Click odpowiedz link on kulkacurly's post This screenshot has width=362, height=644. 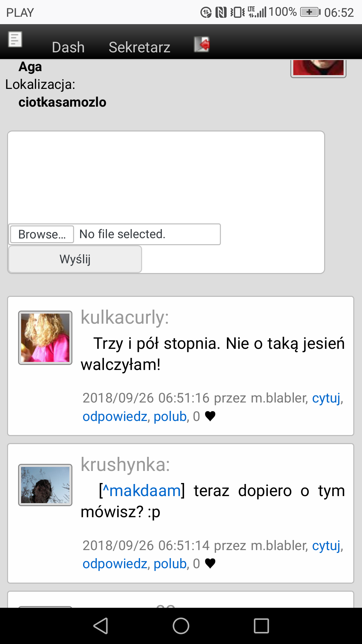[x=115, y=417]
